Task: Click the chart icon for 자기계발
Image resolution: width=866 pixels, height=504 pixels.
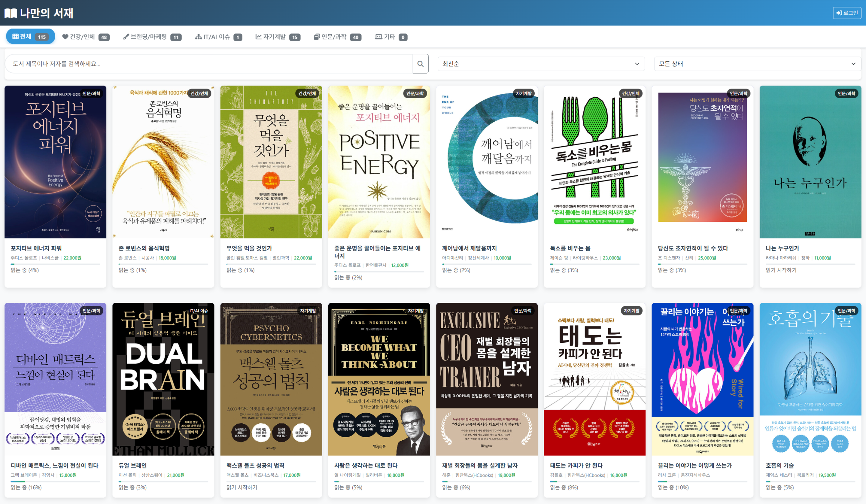Action: 259,37
